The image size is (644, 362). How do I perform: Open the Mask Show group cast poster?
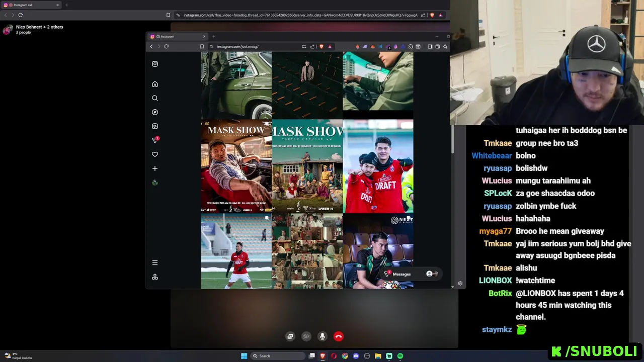307,166
